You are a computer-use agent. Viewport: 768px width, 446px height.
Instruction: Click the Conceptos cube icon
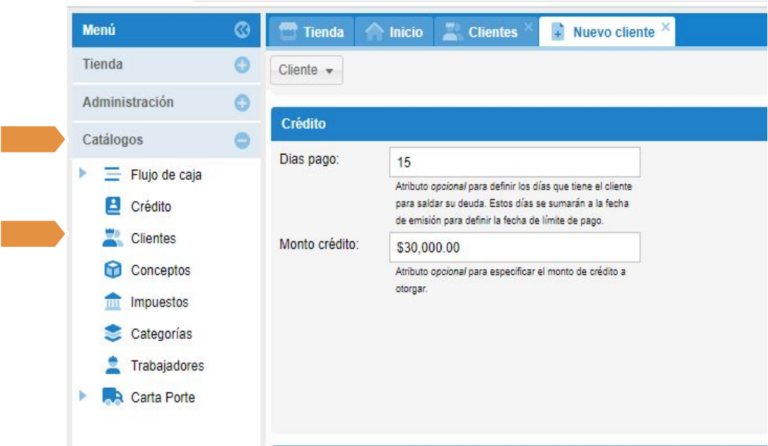point(113,270)
